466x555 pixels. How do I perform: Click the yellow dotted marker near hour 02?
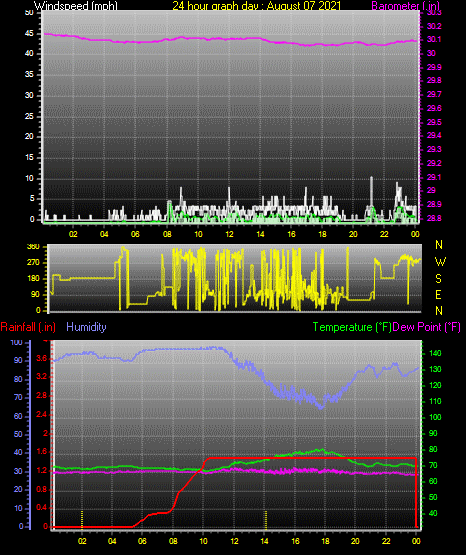click(82, 519)
